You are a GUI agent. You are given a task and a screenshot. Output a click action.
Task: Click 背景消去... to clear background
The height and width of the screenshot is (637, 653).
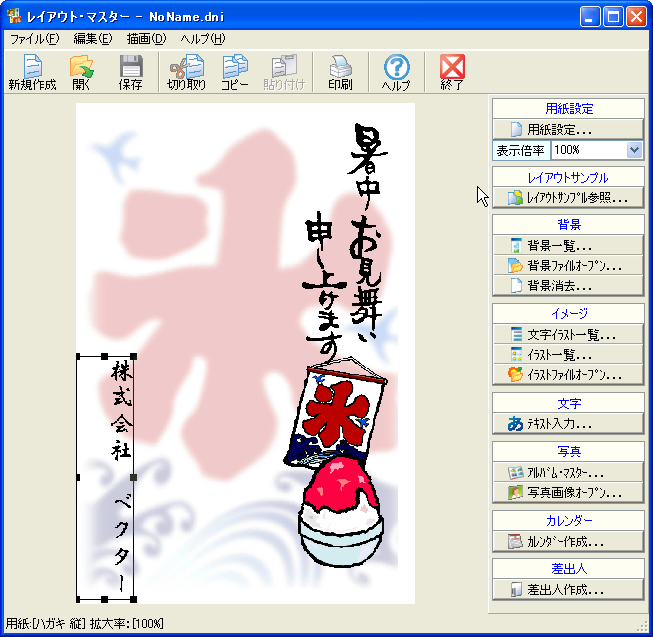pos(568,286)
